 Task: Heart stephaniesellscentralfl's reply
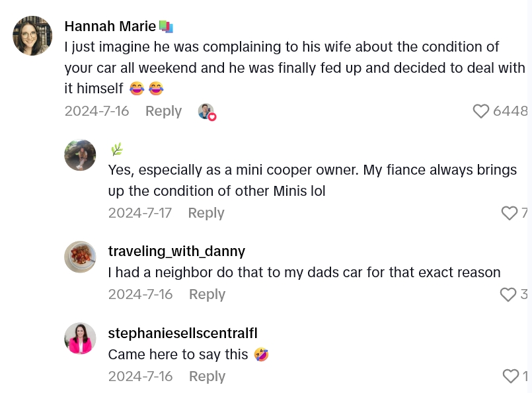(x=511, y=376)
